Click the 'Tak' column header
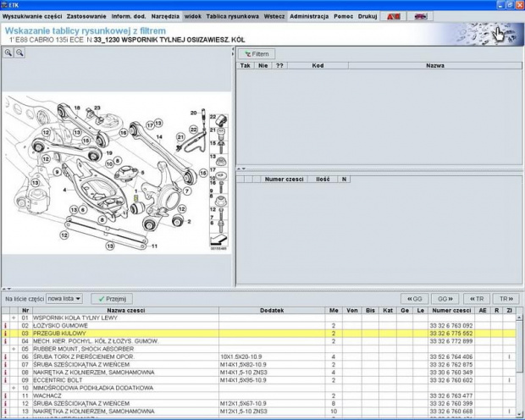The image size is (525, 420). [245, 66]
